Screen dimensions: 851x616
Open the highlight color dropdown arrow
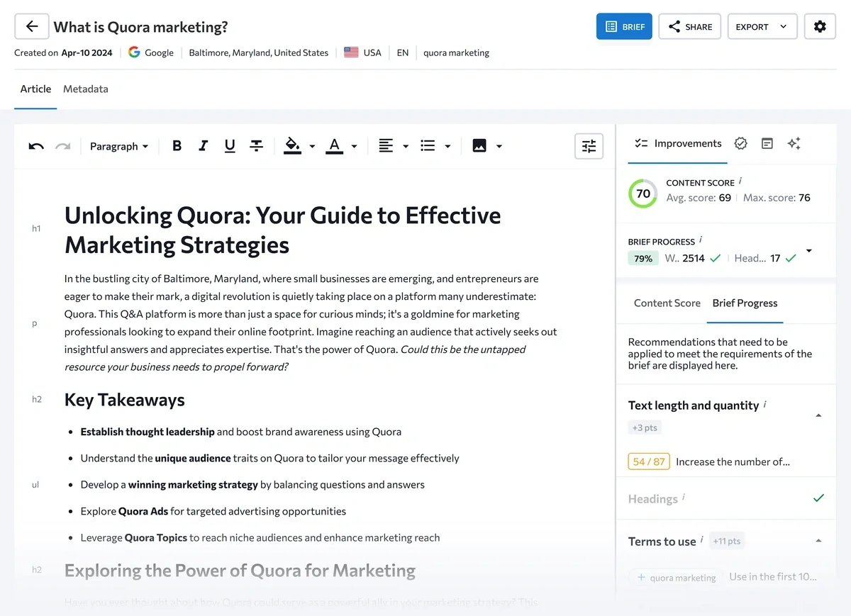pos(312,147)
